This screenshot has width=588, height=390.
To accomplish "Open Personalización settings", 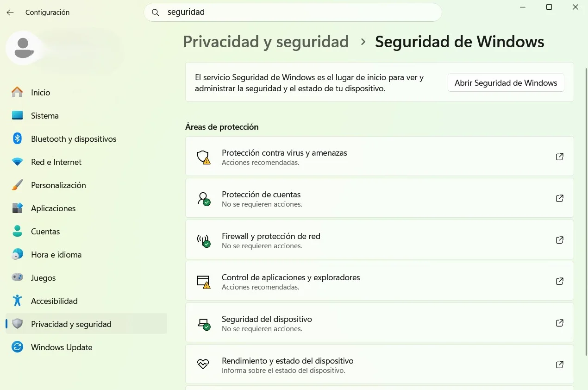I will [x=86, y=185].
